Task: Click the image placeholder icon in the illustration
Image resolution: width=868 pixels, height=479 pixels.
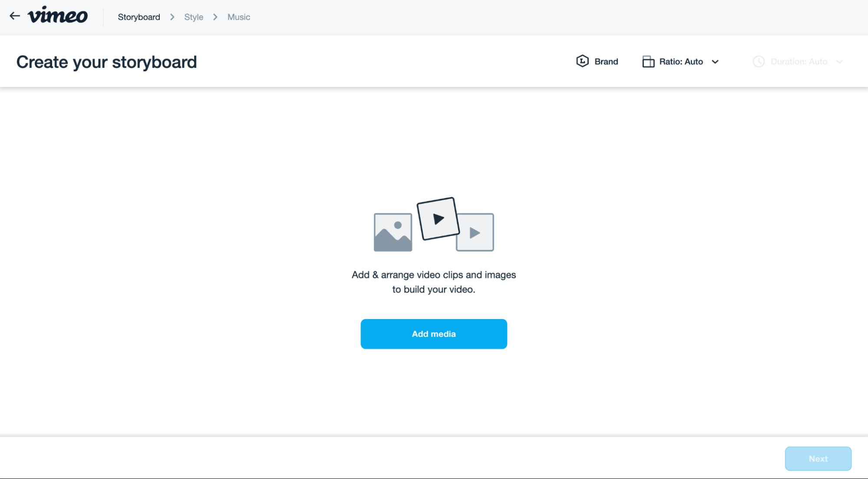Action: [x=392, y=232]
